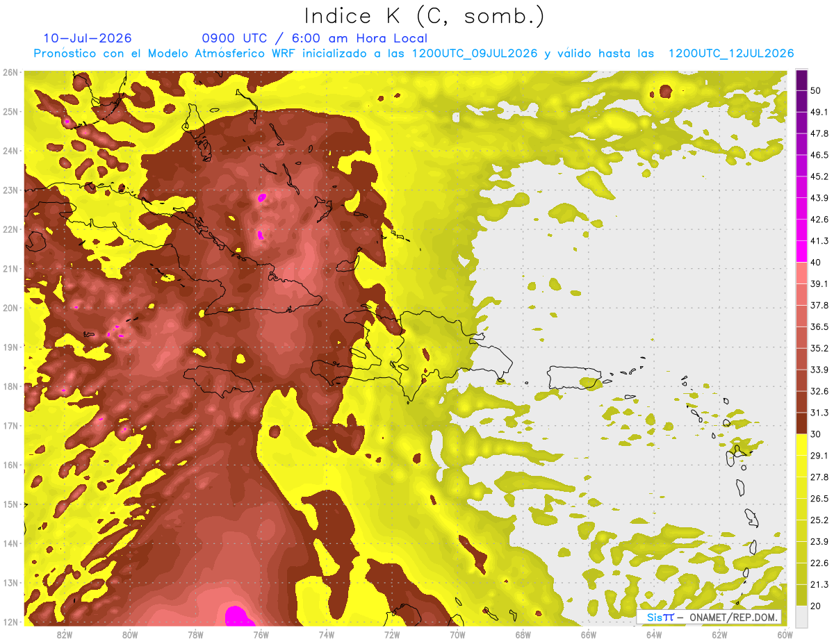Click latitude axis label "24N"
Viewport: 834px width, 644px height.
click(10, 151)
